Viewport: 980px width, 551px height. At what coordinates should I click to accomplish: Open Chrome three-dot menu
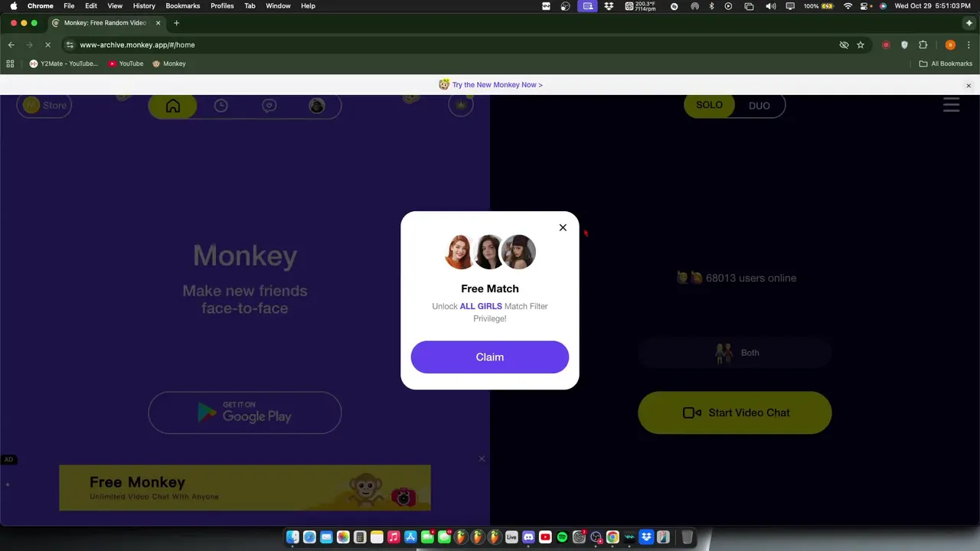[969, 45]
